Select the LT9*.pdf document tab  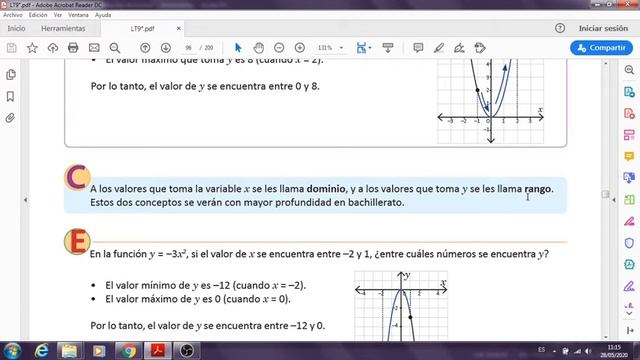pos(142,29)
